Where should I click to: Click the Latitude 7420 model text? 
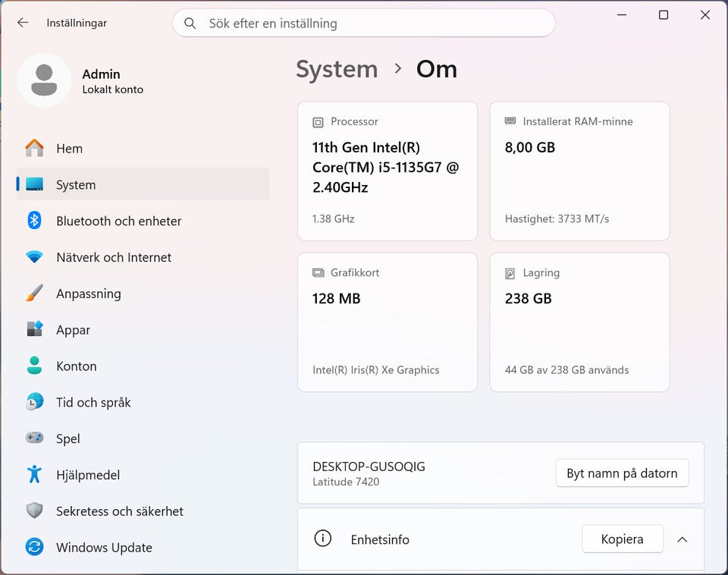click(346, 482)
